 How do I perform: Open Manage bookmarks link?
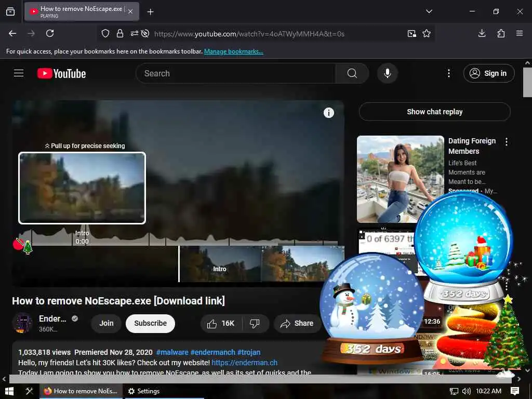[233, 51]
